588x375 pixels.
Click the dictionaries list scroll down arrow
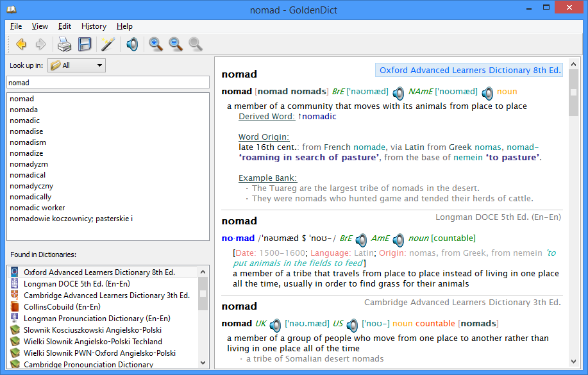[203, 363]
